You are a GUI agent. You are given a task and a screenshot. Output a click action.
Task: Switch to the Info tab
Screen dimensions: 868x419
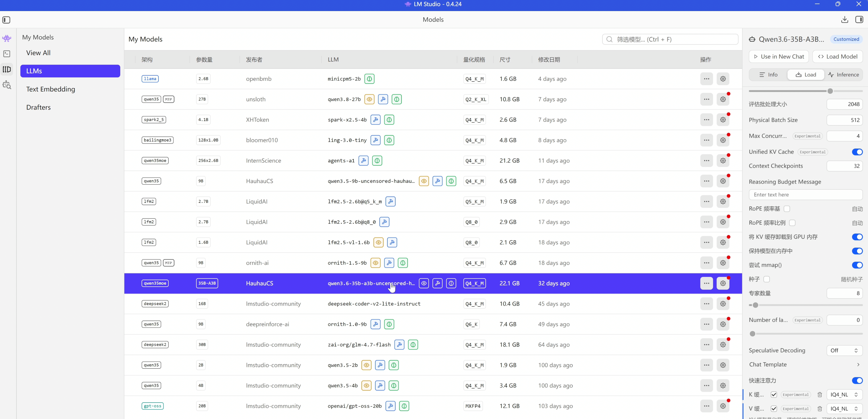pyautogui.click(x=768, y=75)
